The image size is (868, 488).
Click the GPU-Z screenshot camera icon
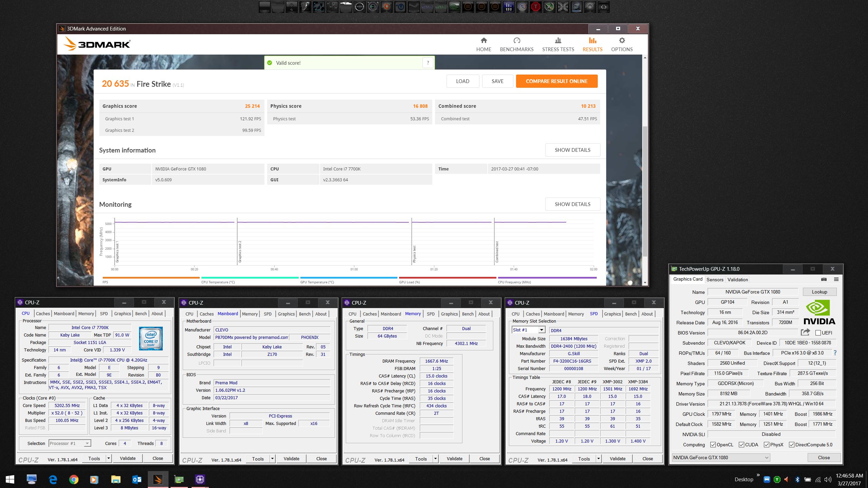(824, 279)
